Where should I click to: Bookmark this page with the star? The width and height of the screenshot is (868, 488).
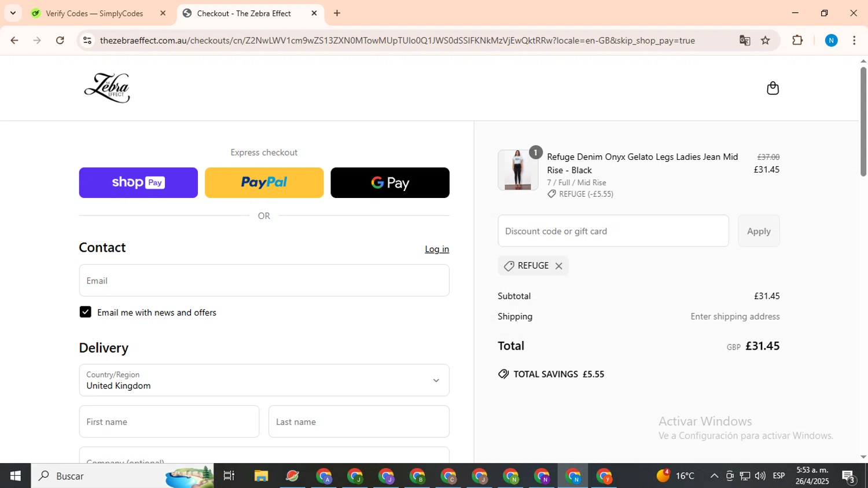coord(766,41)
